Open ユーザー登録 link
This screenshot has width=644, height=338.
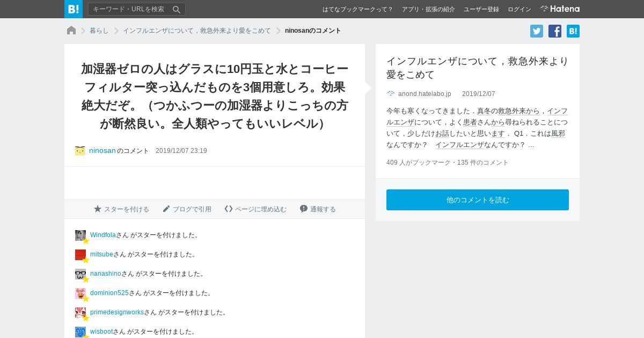point(481,9)
